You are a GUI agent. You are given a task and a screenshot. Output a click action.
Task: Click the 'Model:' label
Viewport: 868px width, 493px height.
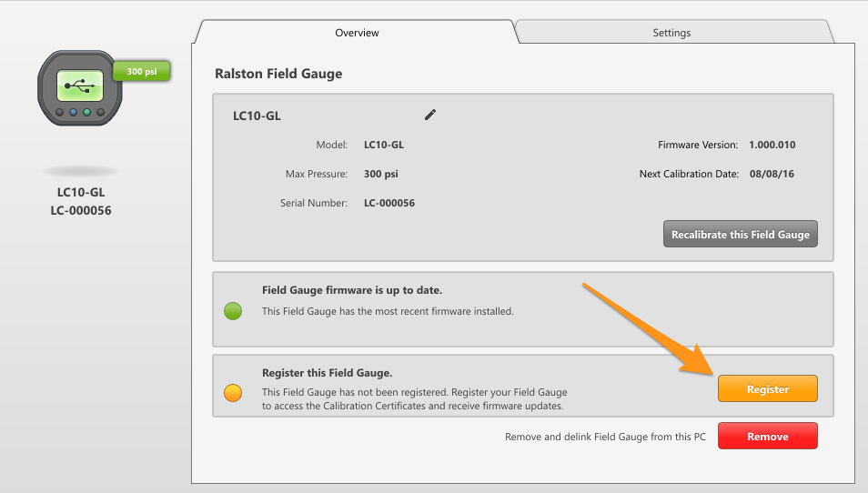coord(331,145)
